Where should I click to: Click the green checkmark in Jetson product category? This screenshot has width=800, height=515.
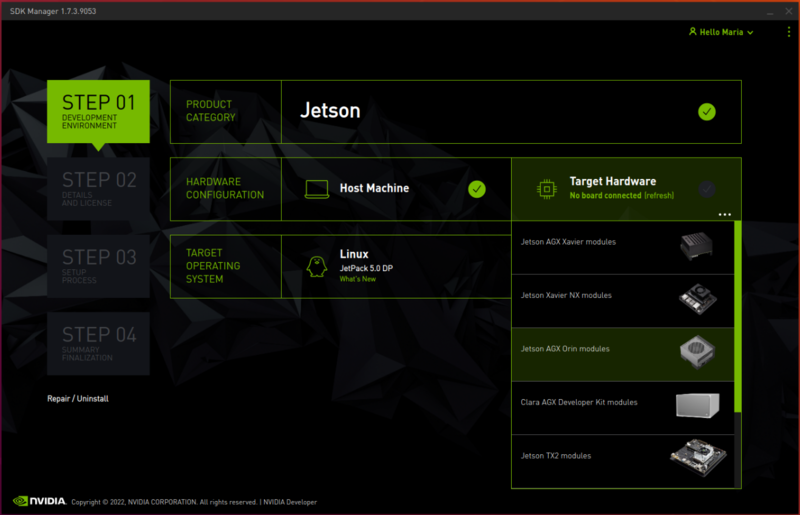[x=707, y=112]
